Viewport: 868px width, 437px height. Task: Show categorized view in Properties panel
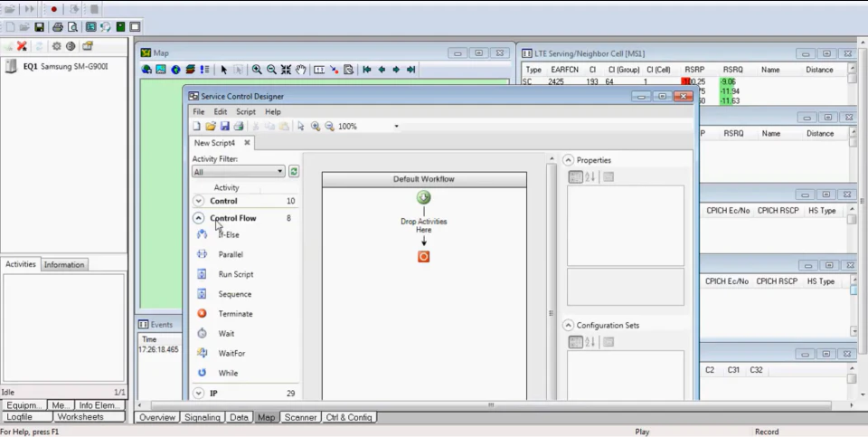click(x=576, y=176)
